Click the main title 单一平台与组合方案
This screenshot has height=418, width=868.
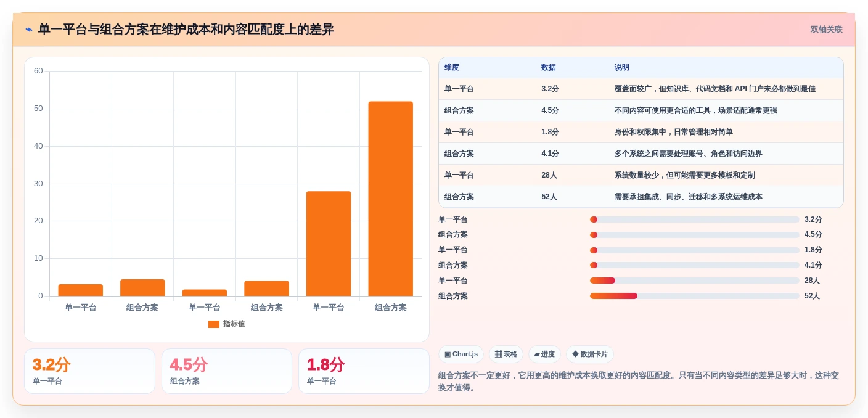pos(186,30)
